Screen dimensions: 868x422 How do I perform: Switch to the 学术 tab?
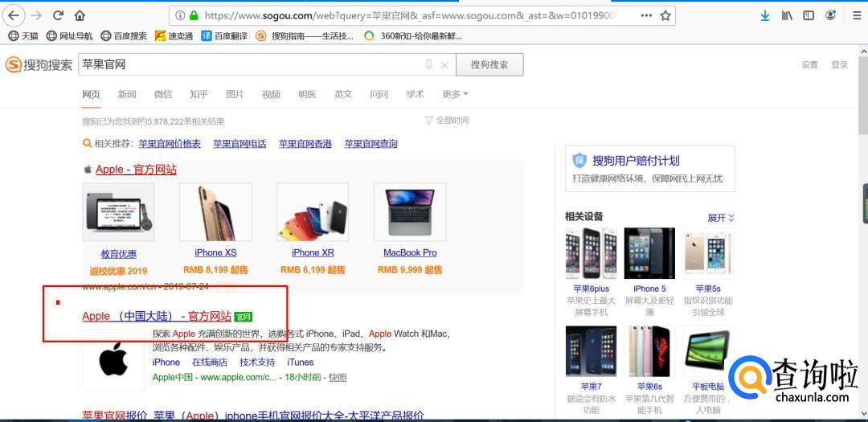pos(415,94)
